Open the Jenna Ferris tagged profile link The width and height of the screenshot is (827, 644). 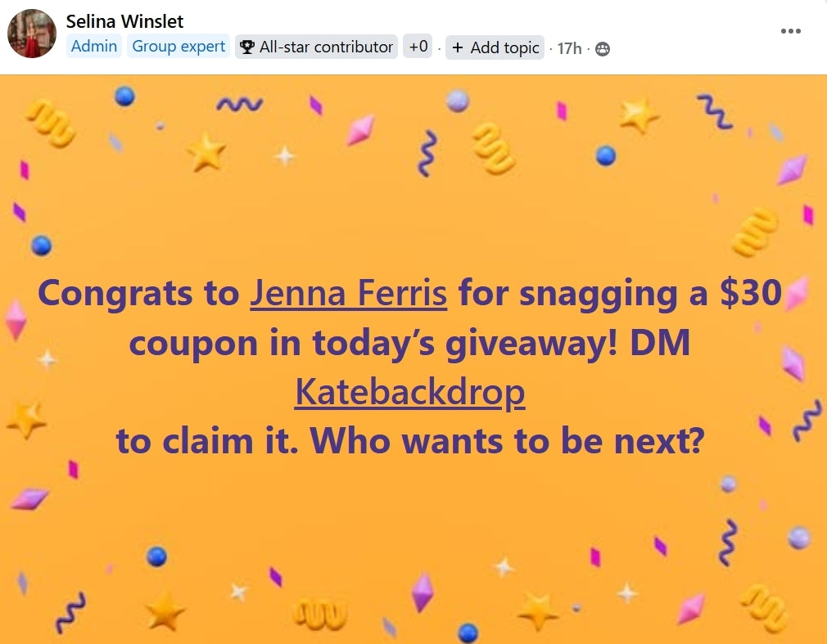[x=349, y=293]
